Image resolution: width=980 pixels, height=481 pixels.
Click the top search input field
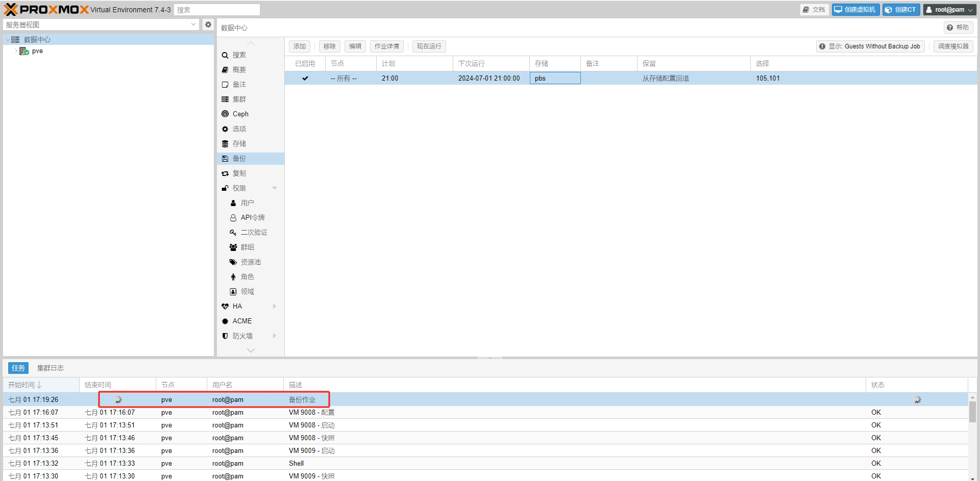coord(216,10)
